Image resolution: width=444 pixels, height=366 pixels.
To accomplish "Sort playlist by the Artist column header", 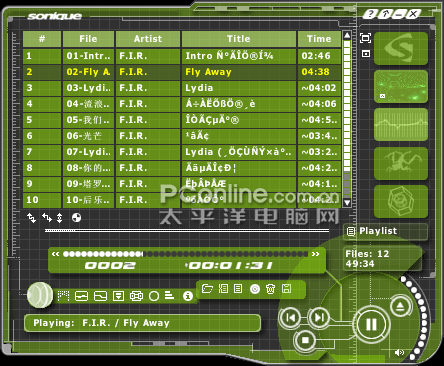I will point(148,39).
